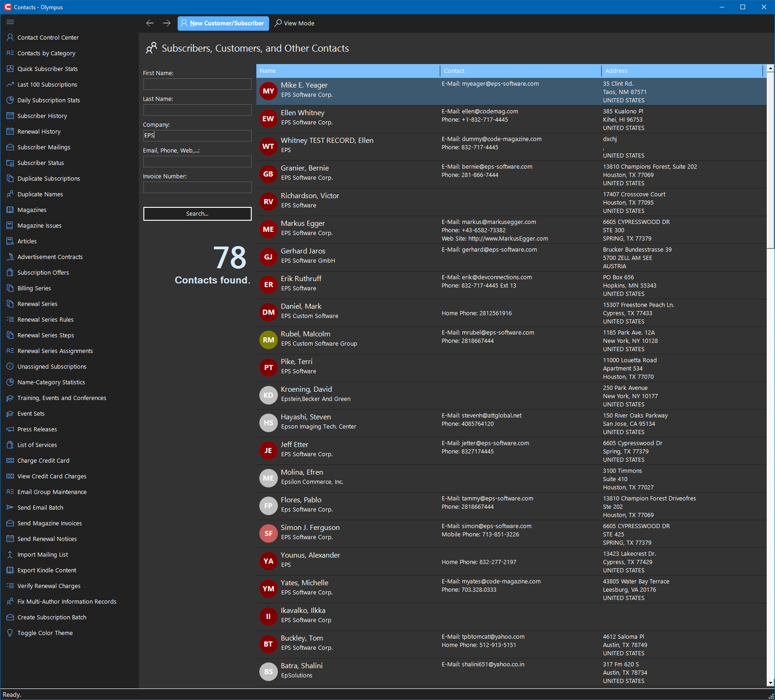Click the forward arrow navigation icon
Image resolution: width=775 pixels, height=700 pixels.
pyautogui.click(x=167, y=23)
